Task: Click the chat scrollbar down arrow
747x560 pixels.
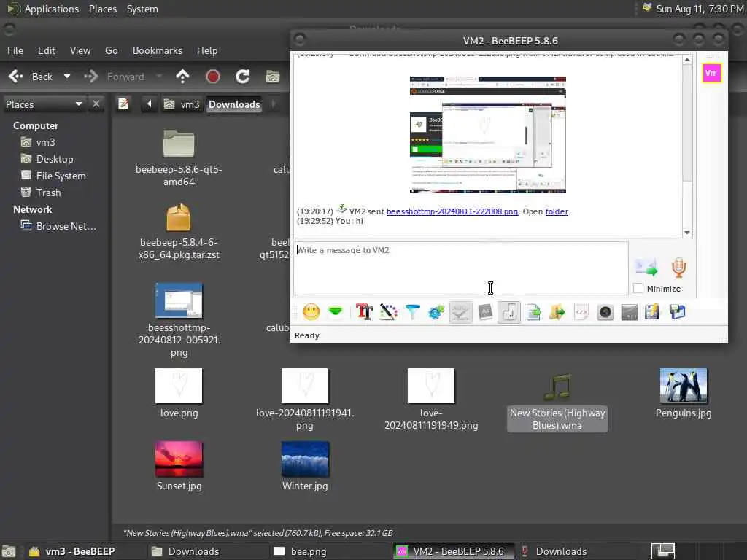Action: (x=687, y=233)
